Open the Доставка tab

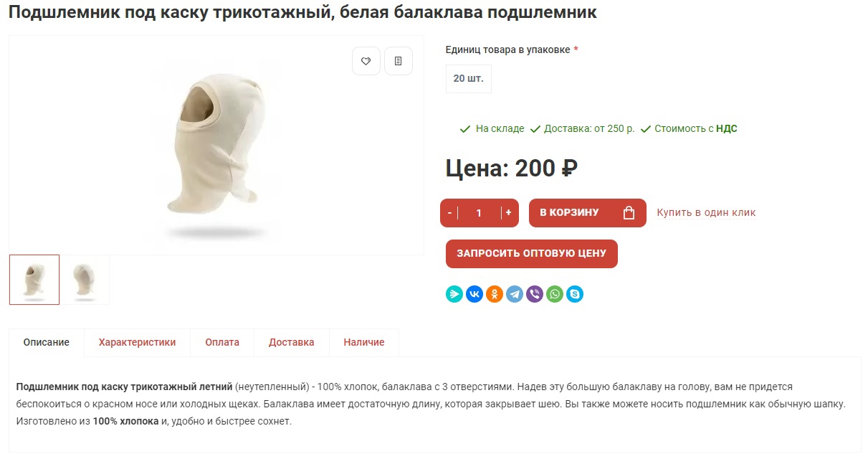292,342
